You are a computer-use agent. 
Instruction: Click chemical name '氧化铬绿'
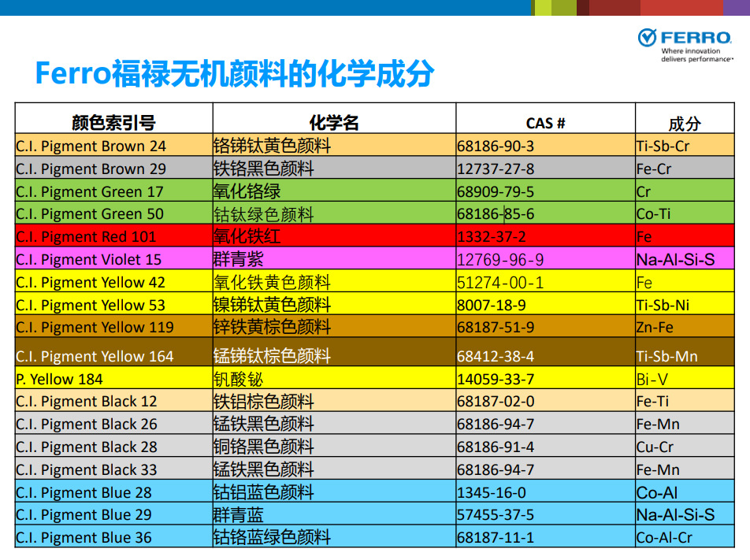(x=247, y=191)
